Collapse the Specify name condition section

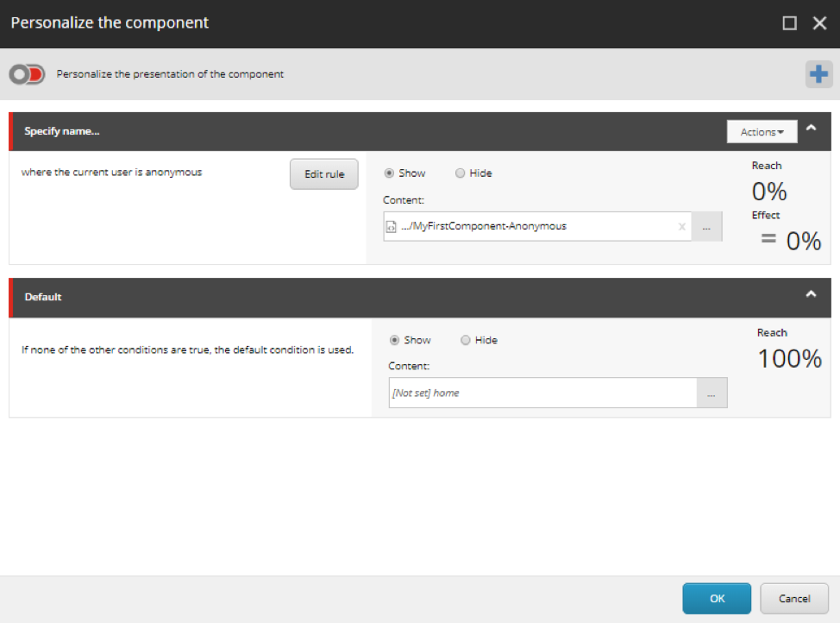pos(811,129)
